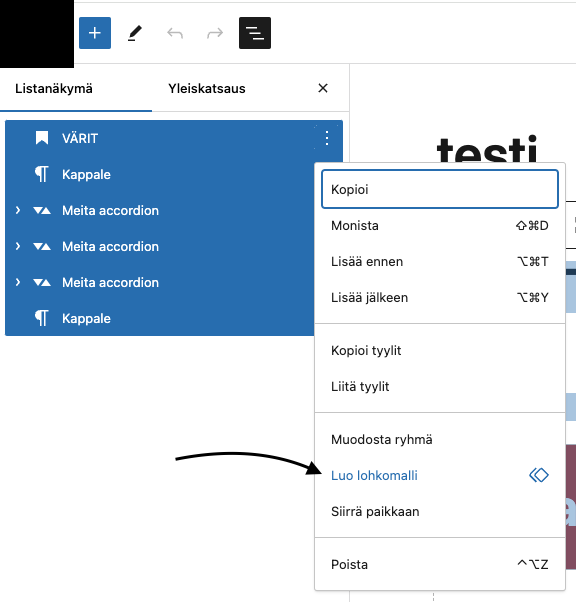
Task: Switch to the Yleiskatsaus tab
Action: [207, 88]
